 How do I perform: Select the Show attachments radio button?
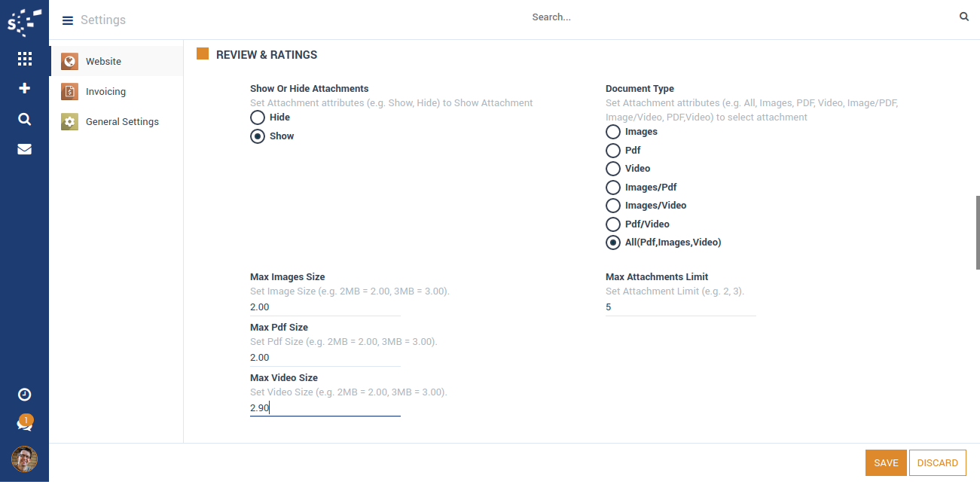[258, 136]
